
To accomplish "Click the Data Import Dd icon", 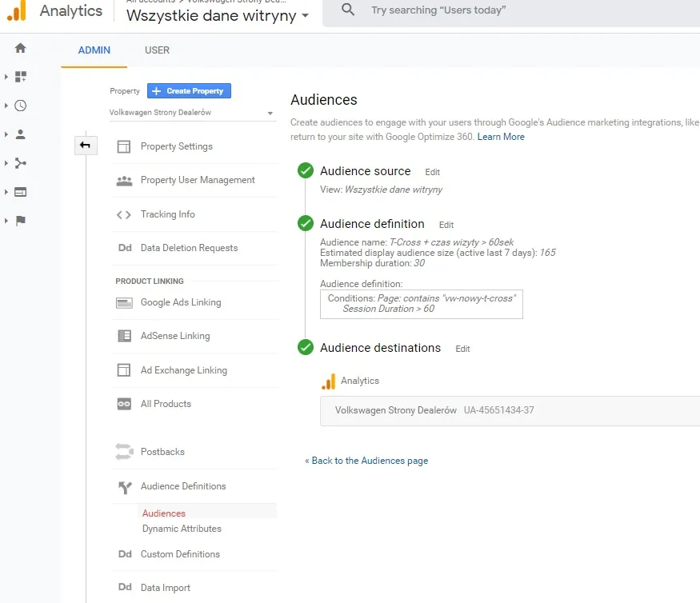I will [x=125, y=587].
